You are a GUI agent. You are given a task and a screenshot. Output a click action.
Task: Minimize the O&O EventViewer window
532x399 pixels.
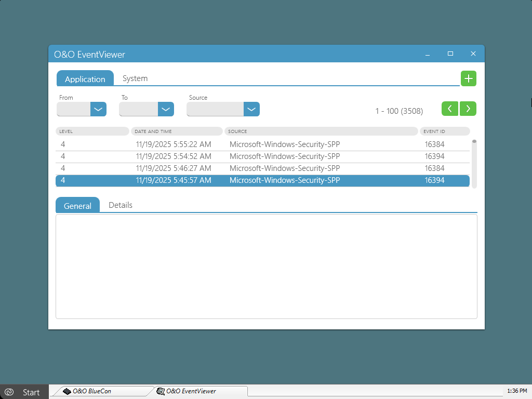428,54
